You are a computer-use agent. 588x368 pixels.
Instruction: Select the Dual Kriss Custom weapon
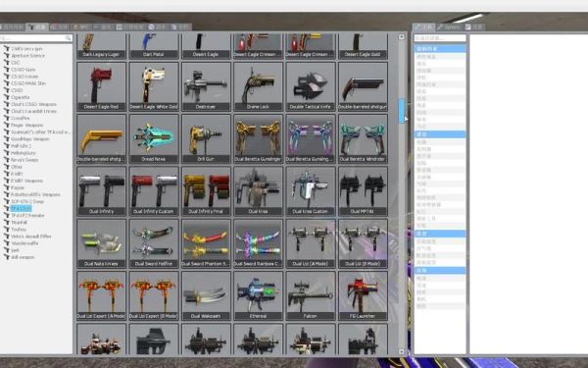[x=311, y=191]
